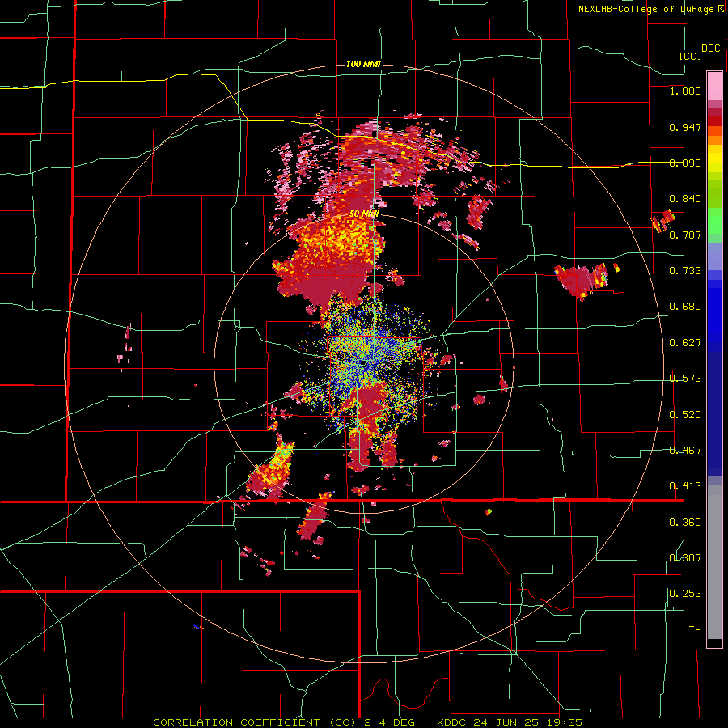Screen dimensions: 728x728
Task: Click the Correlation Coefficient caption at bottom
Action: click(367, 722)
